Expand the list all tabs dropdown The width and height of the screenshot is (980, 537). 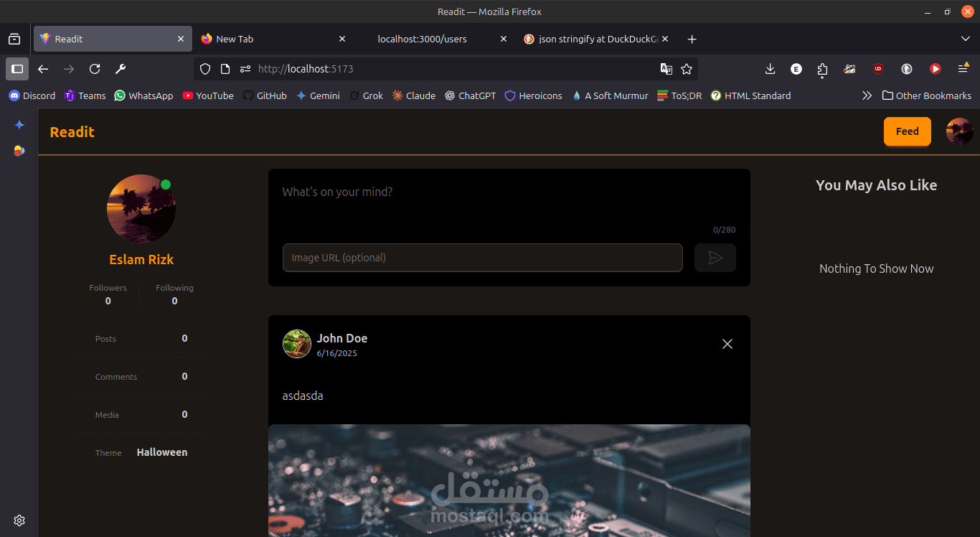coord(965,39)
